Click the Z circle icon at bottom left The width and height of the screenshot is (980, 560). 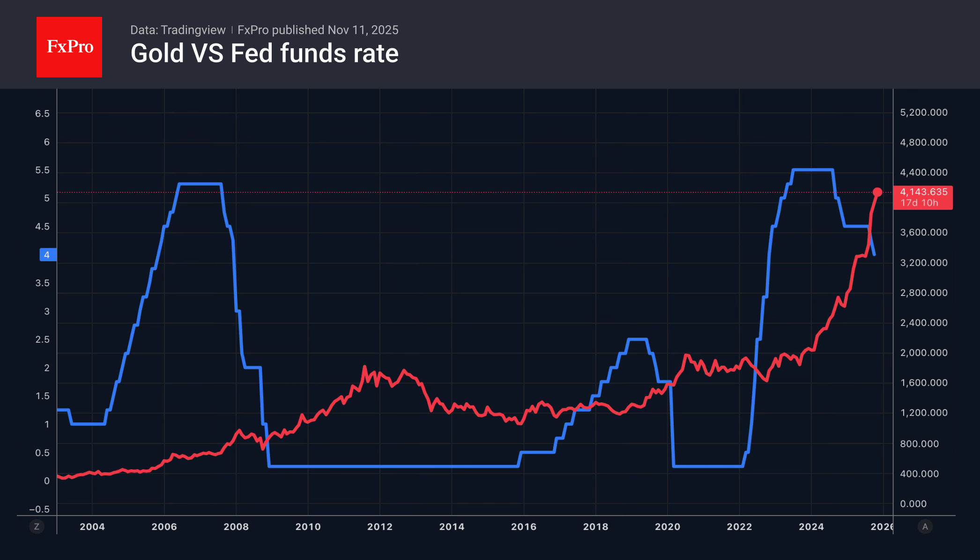click(37, 527)
